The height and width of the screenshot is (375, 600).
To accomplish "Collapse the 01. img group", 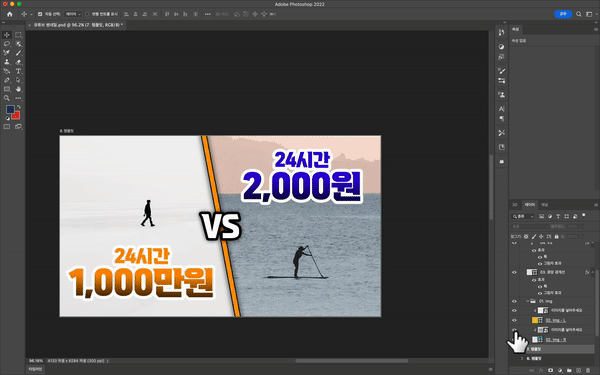I will coord(528,301).
